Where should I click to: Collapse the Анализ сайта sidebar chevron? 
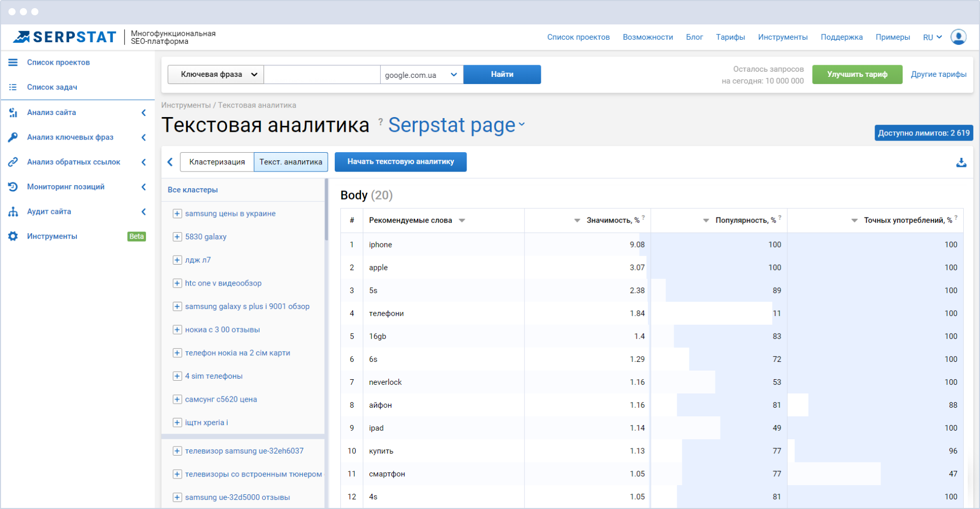tap(143, 112)
